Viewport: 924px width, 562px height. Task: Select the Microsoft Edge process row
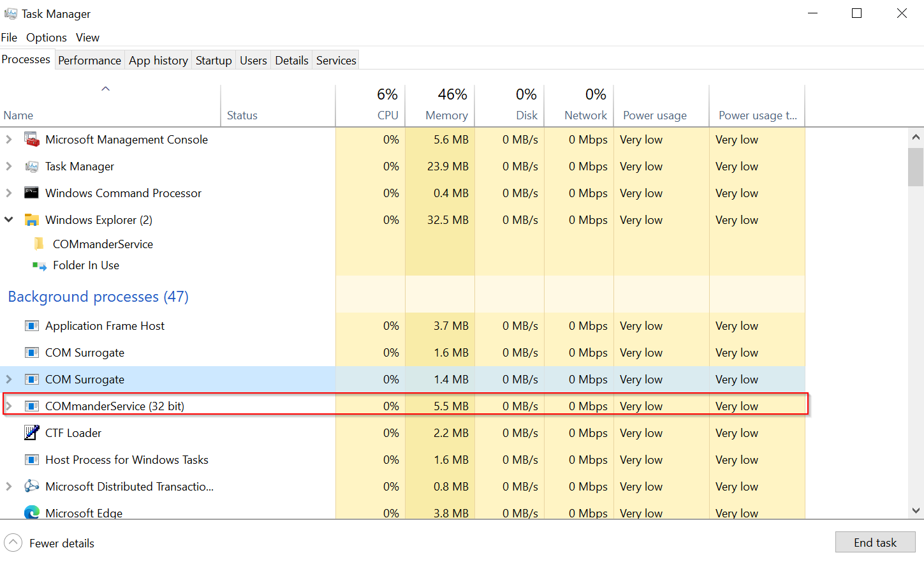coord(402,511)
